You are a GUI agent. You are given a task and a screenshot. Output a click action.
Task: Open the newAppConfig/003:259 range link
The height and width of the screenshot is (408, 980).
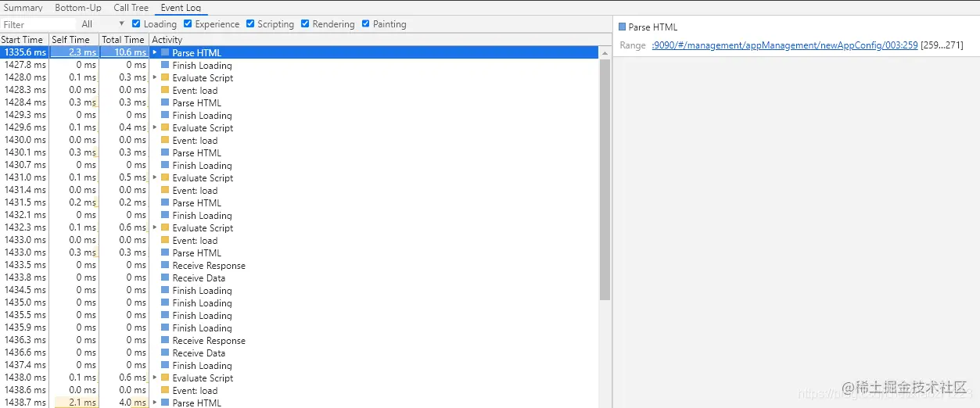pos(784,45)
